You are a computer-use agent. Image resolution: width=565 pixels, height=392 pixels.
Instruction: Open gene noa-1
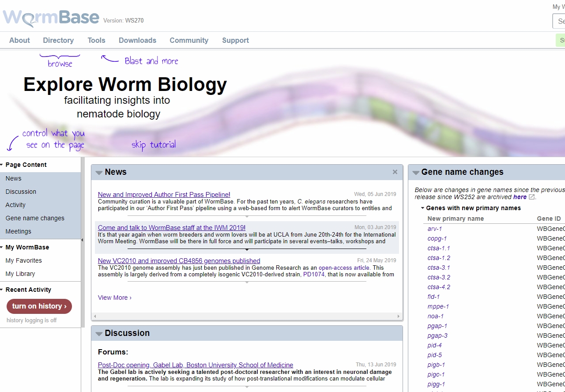point(436,316)
